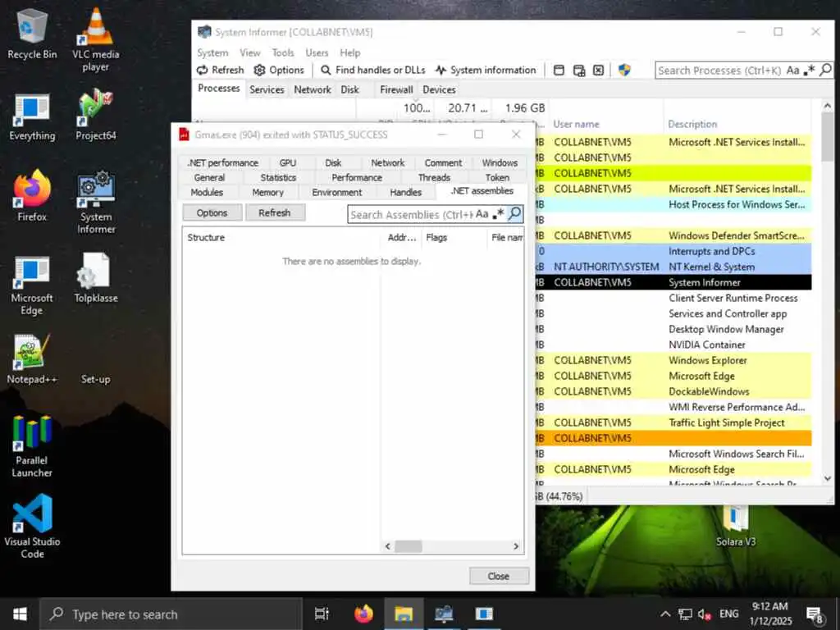Image resolution: width=840 pixels, height=630 pixels.
Task: Select the NVIDIA Container row
Action: (673, 345)
